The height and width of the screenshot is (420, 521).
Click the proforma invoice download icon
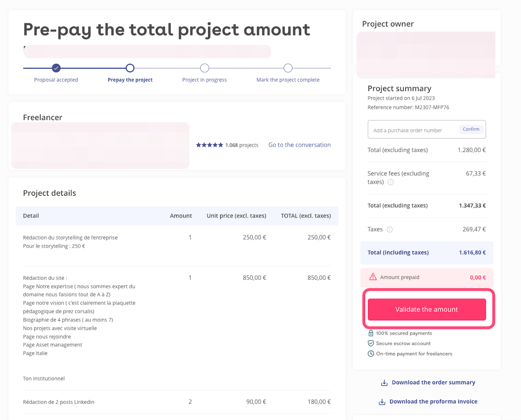(382, 402)
